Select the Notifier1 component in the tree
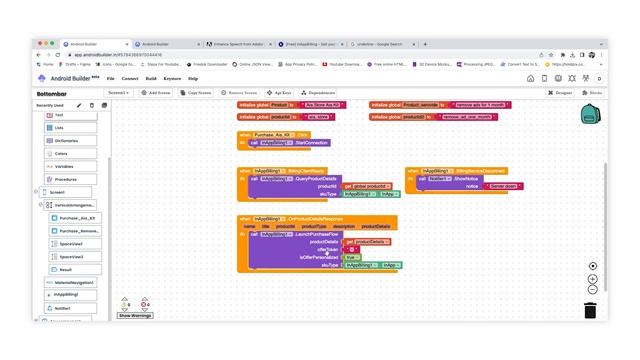The width and height of the screenshot is (640, 360). click(x=71, y=308)
